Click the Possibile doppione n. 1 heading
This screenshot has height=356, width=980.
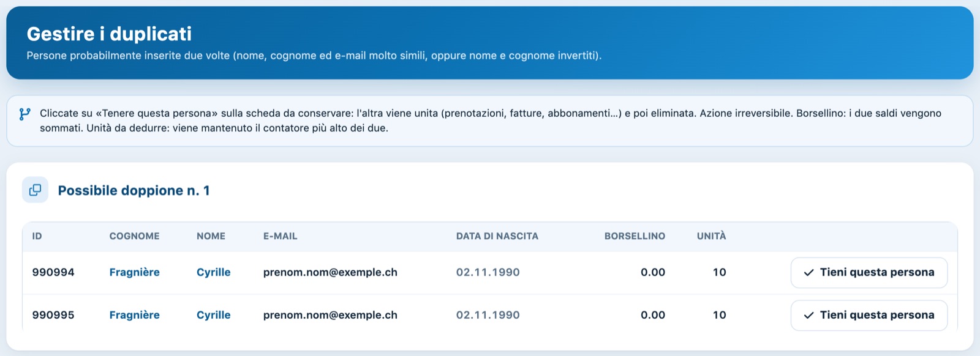tap(134, 190)
